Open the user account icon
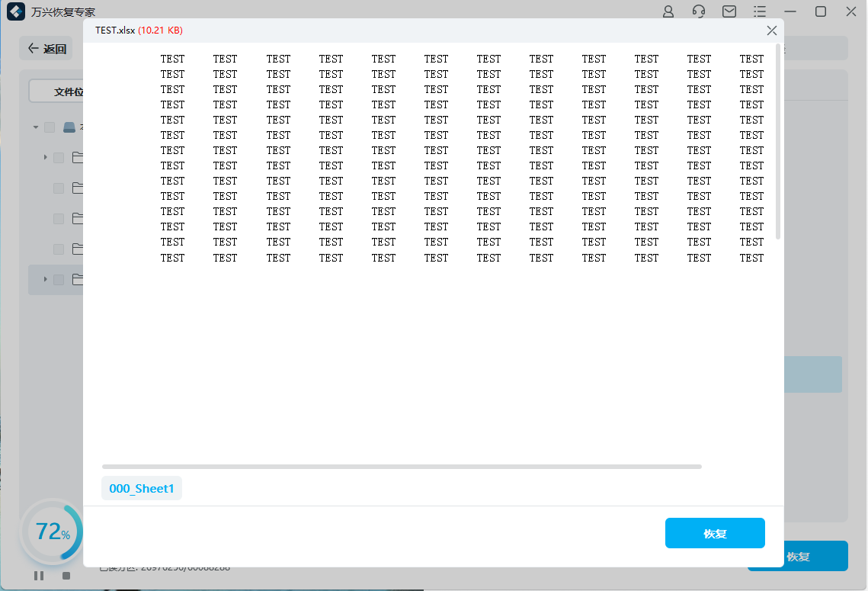 point(668,11)
